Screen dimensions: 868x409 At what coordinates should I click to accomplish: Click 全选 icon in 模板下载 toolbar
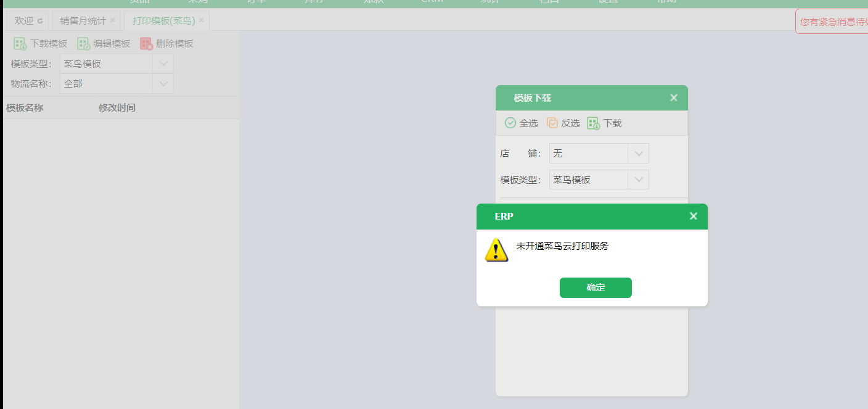click(x=510, y=123)
